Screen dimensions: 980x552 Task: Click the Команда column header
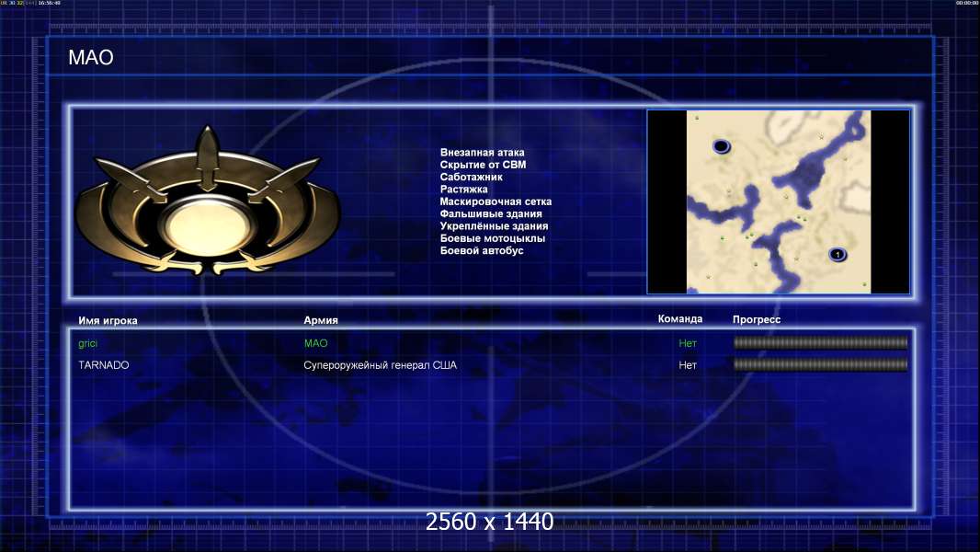[x=680, y=319]
